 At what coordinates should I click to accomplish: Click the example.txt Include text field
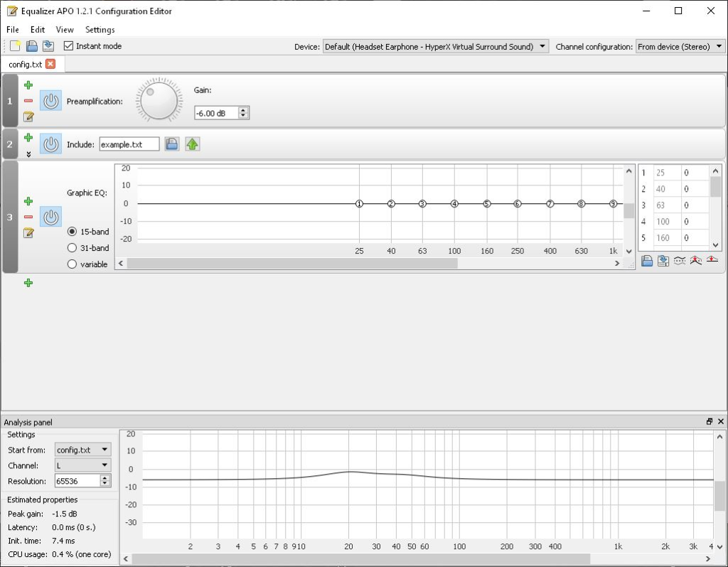coord(129,144)
